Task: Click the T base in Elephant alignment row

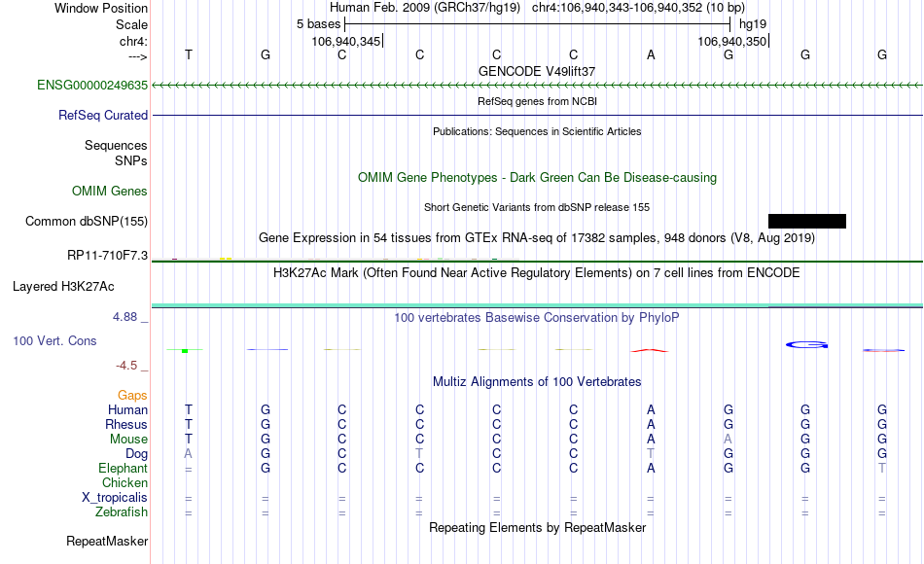Action: 882,468
